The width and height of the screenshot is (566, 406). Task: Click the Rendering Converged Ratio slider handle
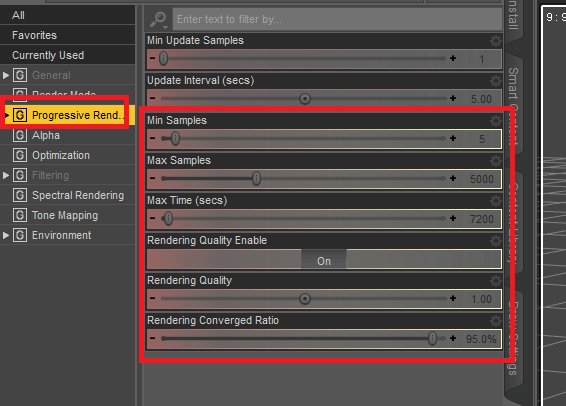432,339
